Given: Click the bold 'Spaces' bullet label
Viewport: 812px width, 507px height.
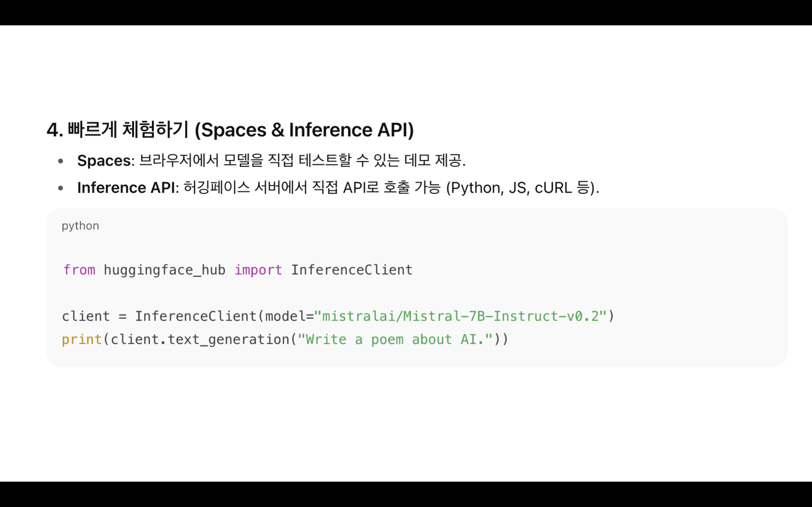Looking at the screenshot, I should 104,161.
